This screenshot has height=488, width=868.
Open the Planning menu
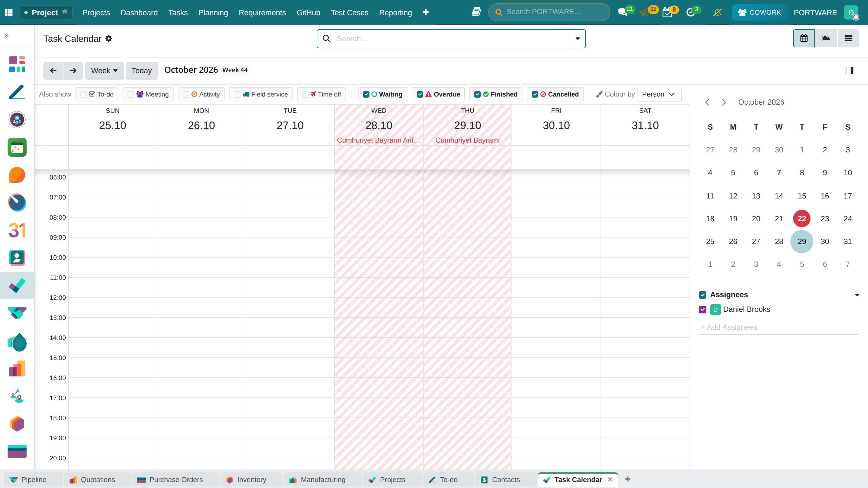tap(213, 12)
